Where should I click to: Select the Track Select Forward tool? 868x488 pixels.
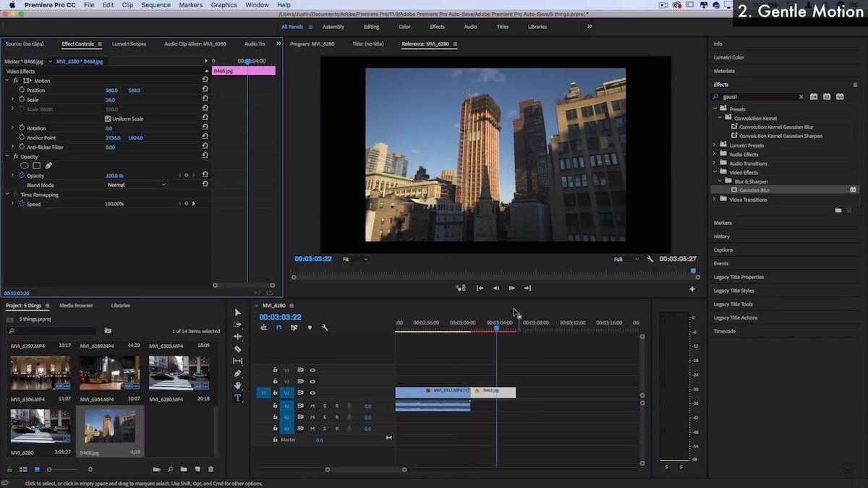[237, 325]
